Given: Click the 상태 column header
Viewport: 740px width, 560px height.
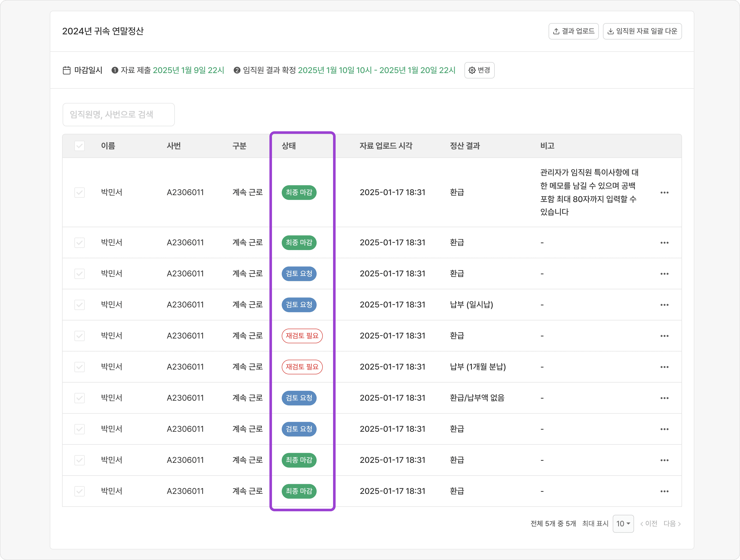Looking at the screenshot, I should pyautogui.click(x=289, y=146).
